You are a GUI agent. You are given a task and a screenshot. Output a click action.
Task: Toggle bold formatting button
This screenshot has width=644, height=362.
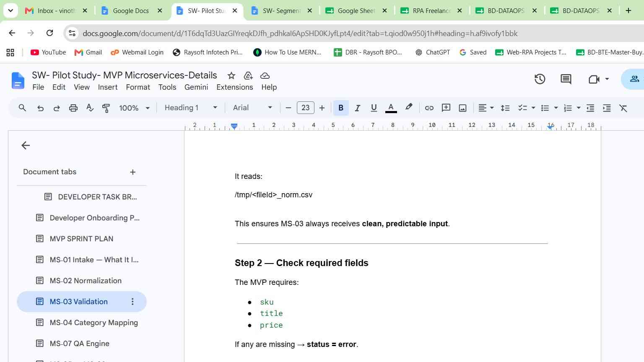341,108
